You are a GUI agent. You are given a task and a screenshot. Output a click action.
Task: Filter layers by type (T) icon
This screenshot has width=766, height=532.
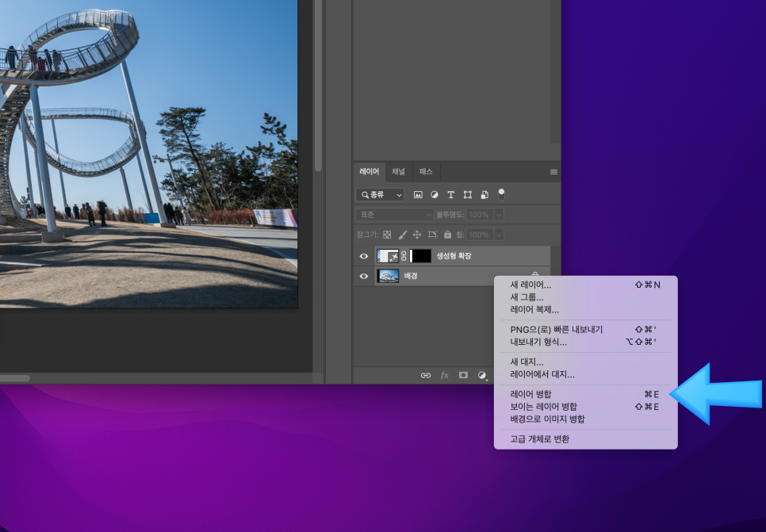click(451, 195)
